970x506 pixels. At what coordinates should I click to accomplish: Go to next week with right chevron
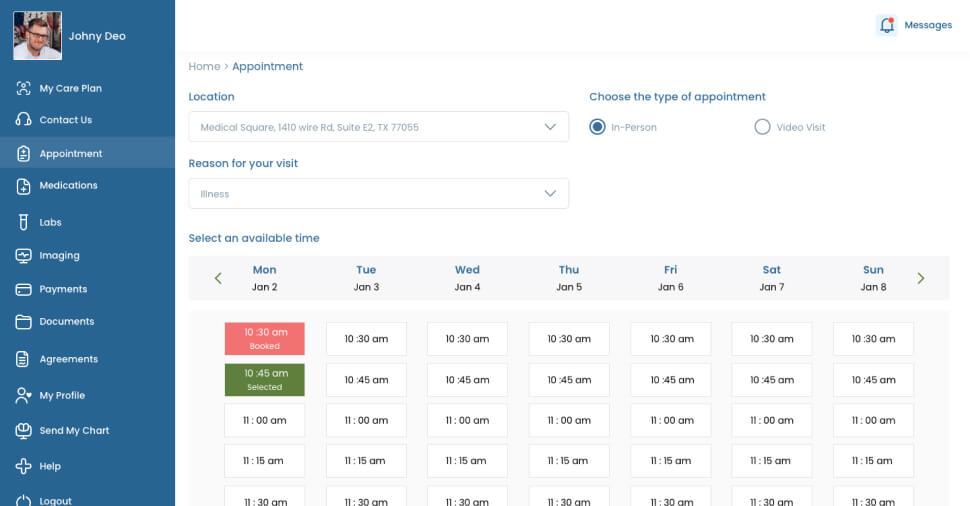(x=921, y=278)
